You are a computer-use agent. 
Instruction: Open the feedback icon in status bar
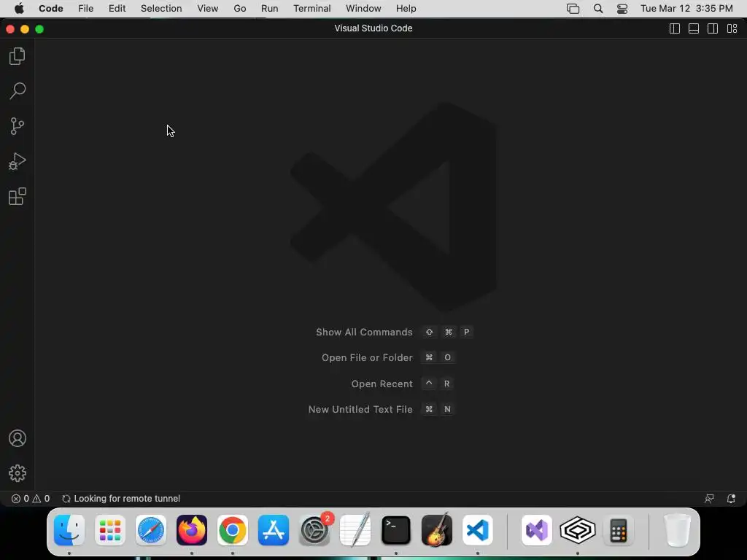tap(709, 499)
